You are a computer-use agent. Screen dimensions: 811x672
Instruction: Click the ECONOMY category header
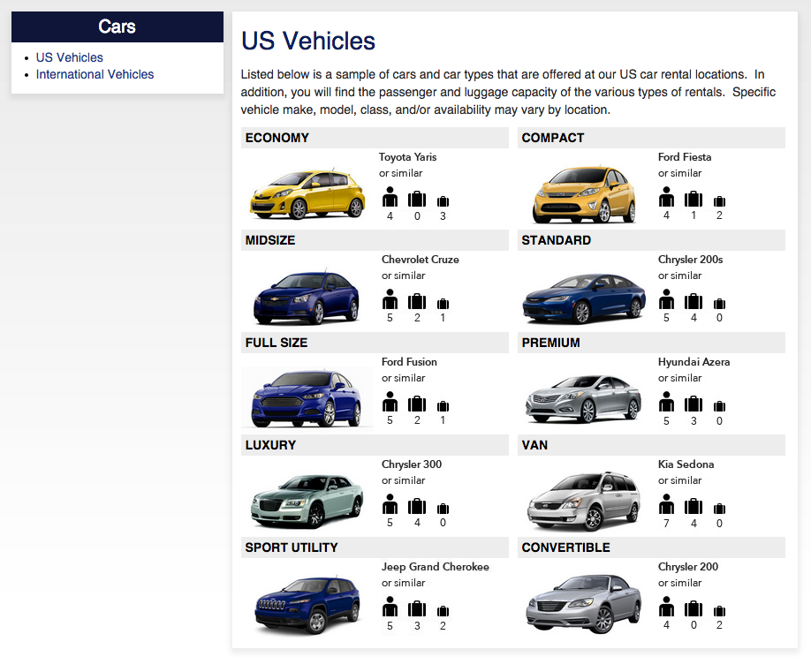(x=375, y=138)
